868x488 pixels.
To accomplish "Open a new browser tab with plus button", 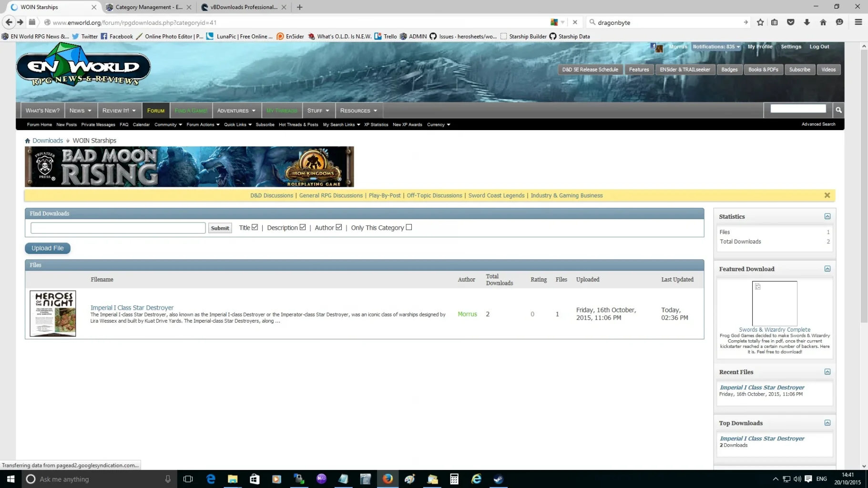I will coord(299,7).
